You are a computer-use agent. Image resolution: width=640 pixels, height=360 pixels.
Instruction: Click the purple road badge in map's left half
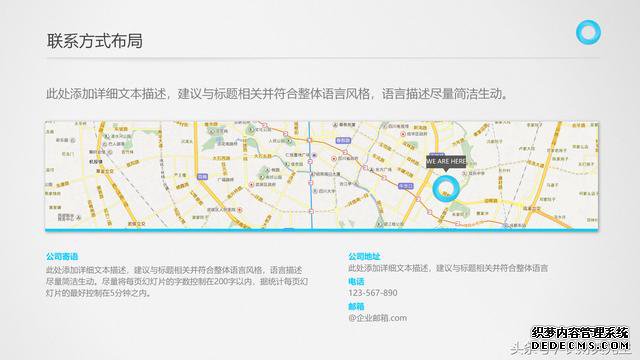pyautogui.click(x=202, y=177)
